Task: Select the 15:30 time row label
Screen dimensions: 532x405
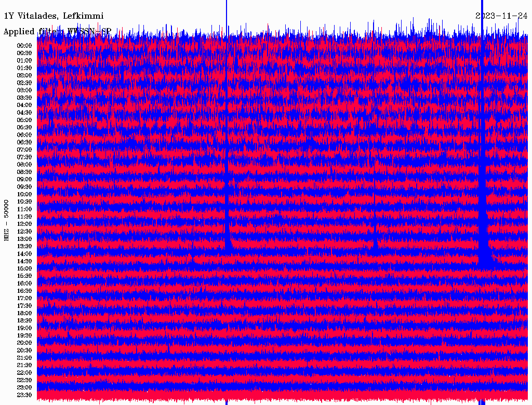Action: click(24, 276)
